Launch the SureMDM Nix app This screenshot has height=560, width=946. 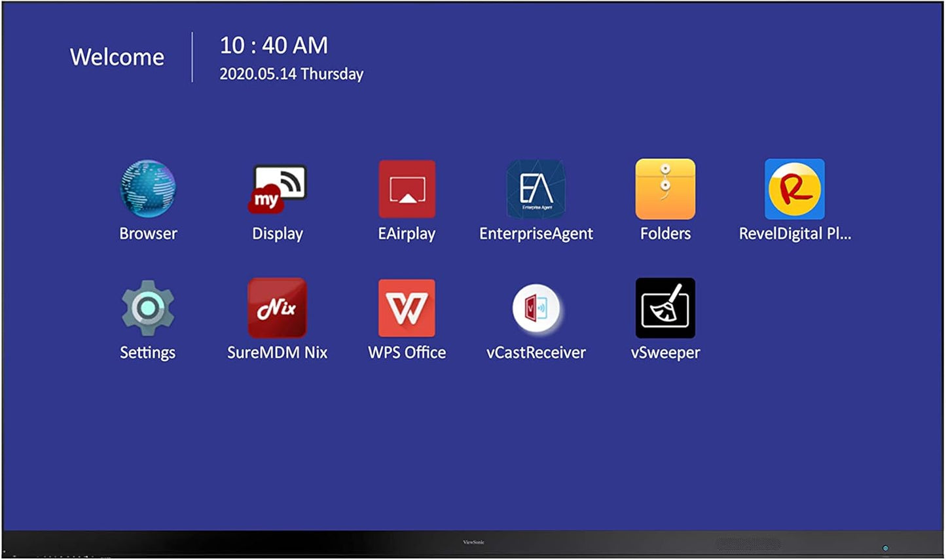[278, 308]
